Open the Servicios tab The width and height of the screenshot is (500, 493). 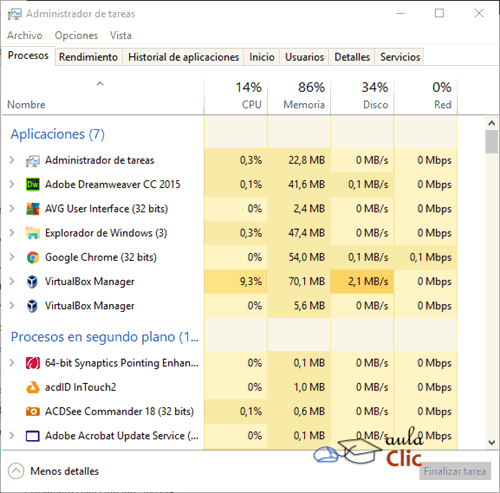(400, 57)
